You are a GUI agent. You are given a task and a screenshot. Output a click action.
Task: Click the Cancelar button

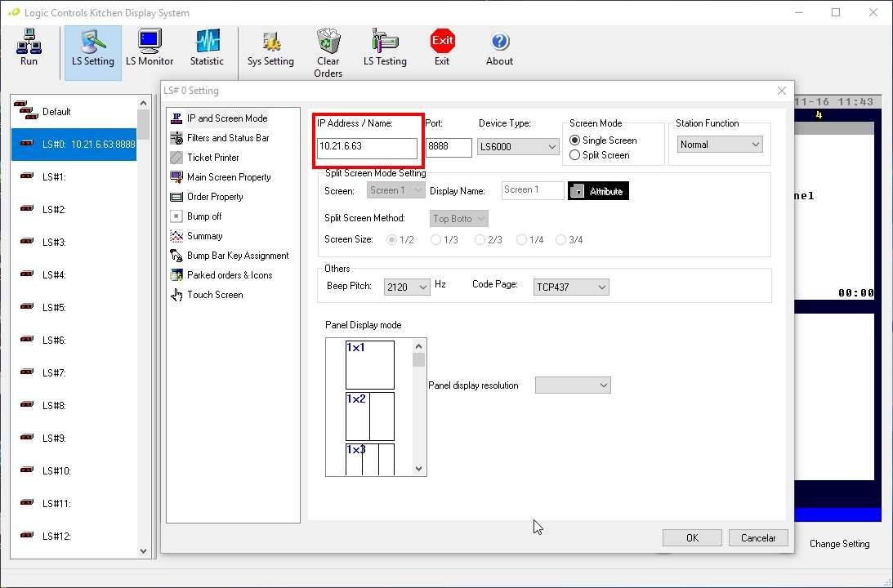click(758, 538)
